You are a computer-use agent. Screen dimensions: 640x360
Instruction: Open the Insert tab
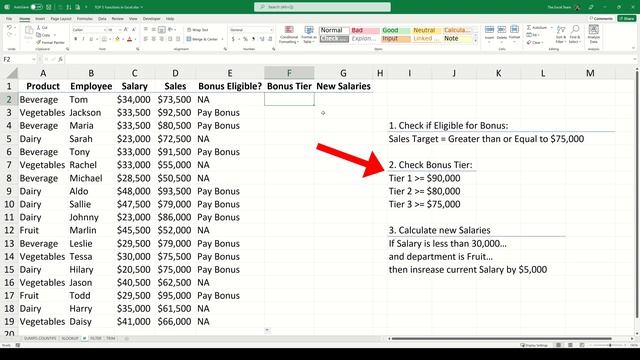point(40,19)
